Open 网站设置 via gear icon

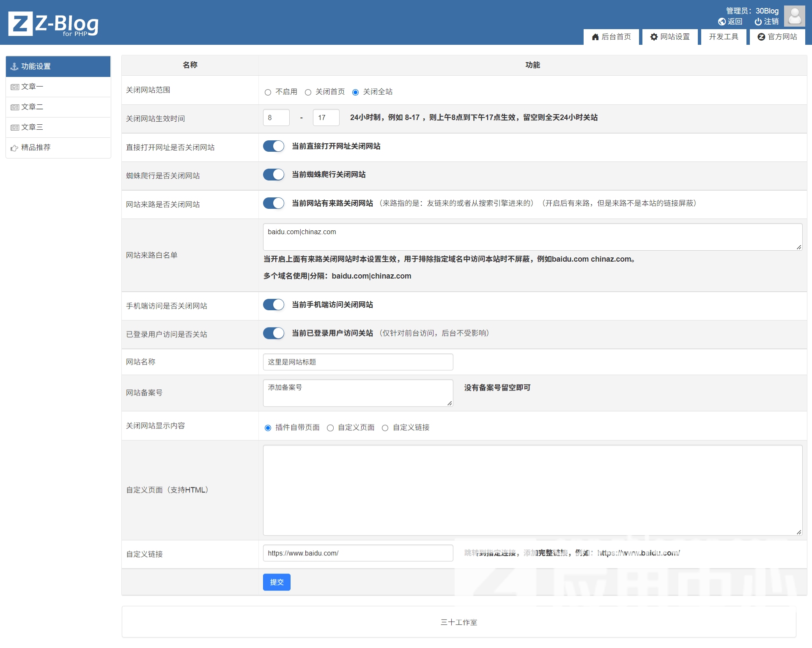click(654, 37)
